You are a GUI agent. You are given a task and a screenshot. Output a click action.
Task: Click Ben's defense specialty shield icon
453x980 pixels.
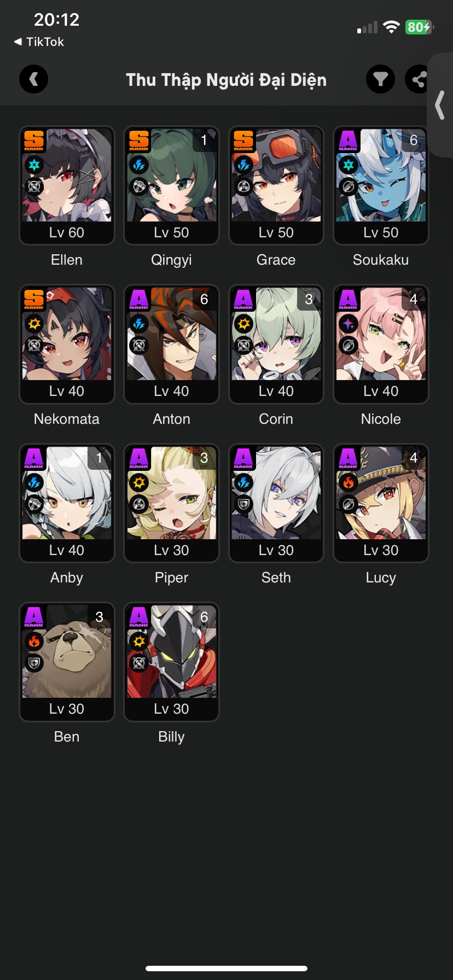[34, 663]
